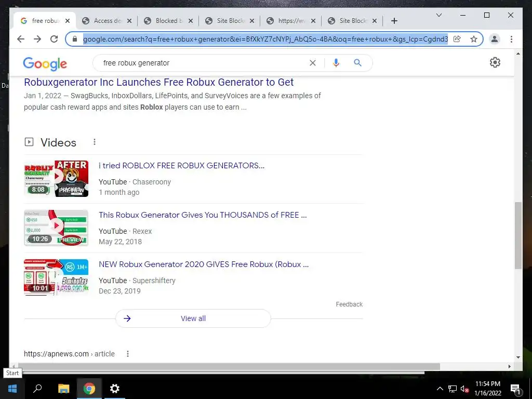View site information via the lock icon
The height and width of the screenshot is (399, 532).
click(x=75, y=39)
